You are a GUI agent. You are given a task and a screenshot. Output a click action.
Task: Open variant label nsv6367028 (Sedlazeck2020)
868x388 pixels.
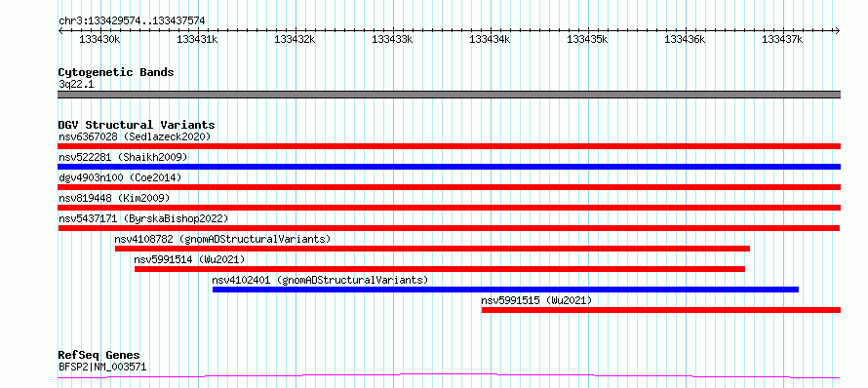point(135,136)
